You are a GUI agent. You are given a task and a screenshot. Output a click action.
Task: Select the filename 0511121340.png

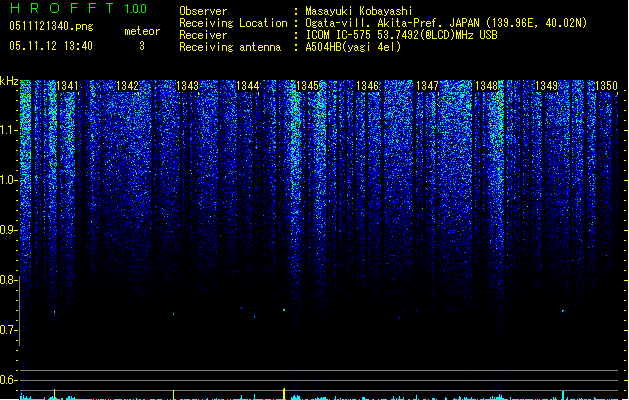[51, 26]
